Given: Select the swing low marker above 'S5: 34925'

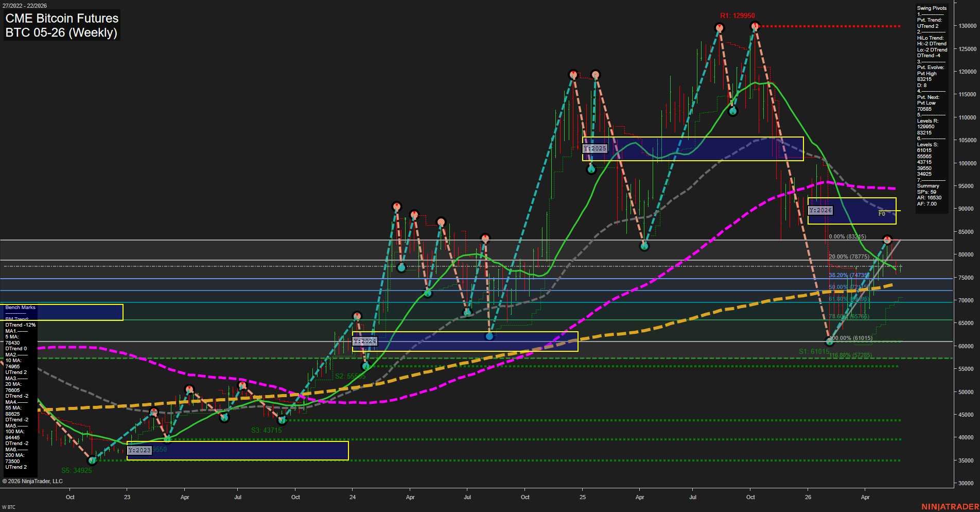Looking at the screenshot, I should [92, 460].
